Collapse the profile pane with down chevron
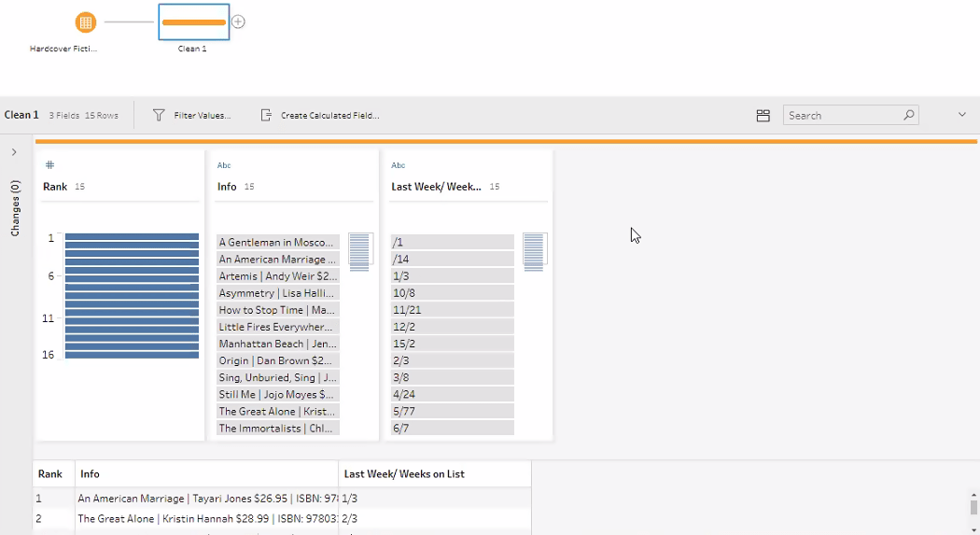The height and width of the screenshot is (535, 980). [x=962, y=114]
